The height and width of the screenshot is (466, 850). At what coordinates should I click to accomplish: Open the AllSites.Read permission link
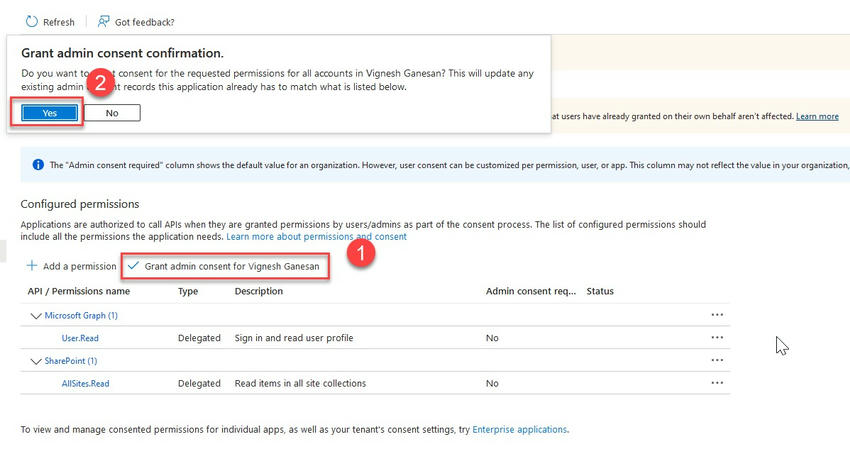85,383
